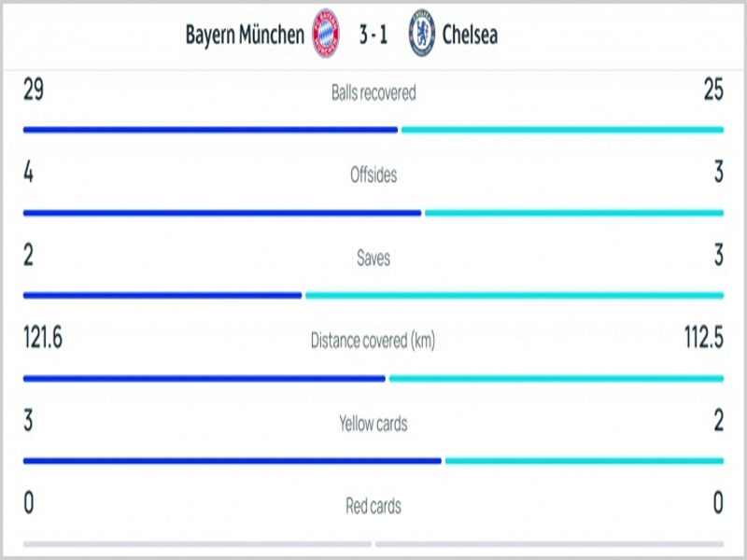Click the dark blue Yellow cards bar
Screen dimensions: 747x560
[x=232, y=461]
